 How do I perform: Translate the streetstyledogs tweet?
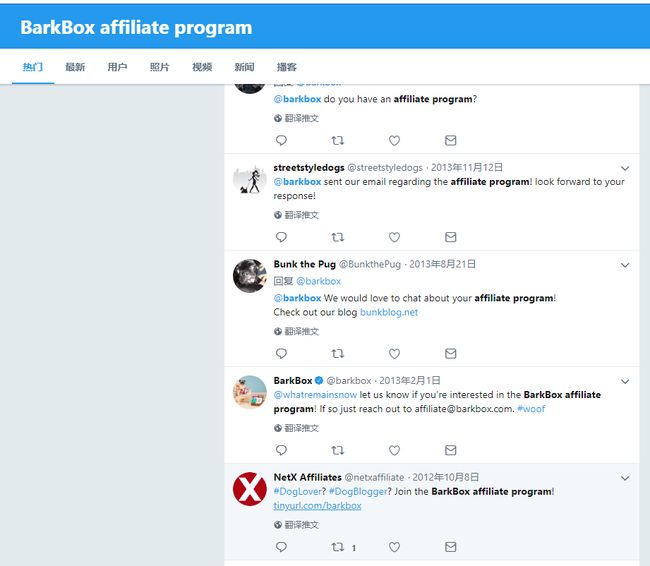[296, 215]
